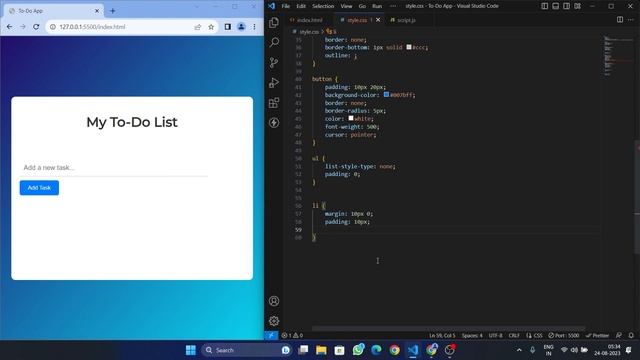Close the style.css tab

378,20
